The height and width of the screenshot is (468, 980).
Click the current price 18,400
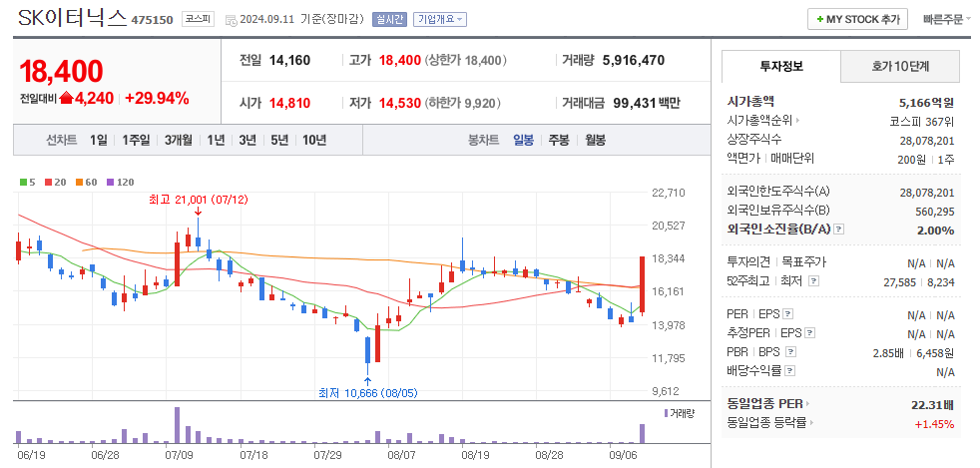click(61, 71)
